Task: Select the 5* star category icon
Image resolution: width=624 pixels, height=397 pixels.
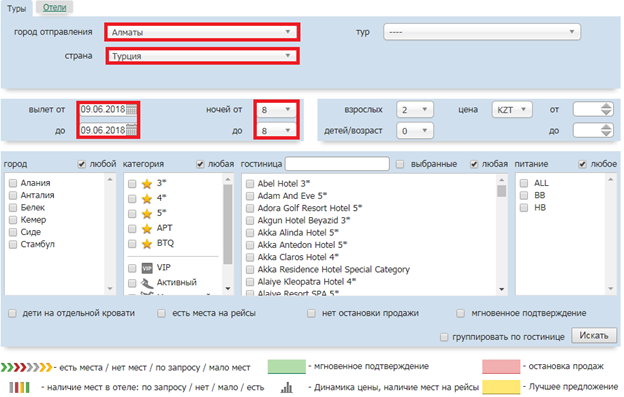Action: pyautogui.click(x=147, y=213)
